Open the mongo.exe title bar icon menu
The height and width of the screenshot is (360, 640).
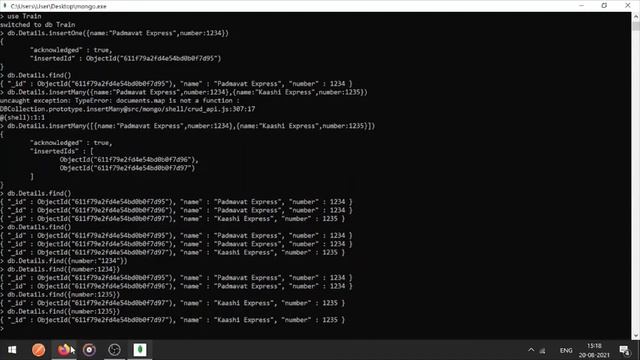(5, 6)
